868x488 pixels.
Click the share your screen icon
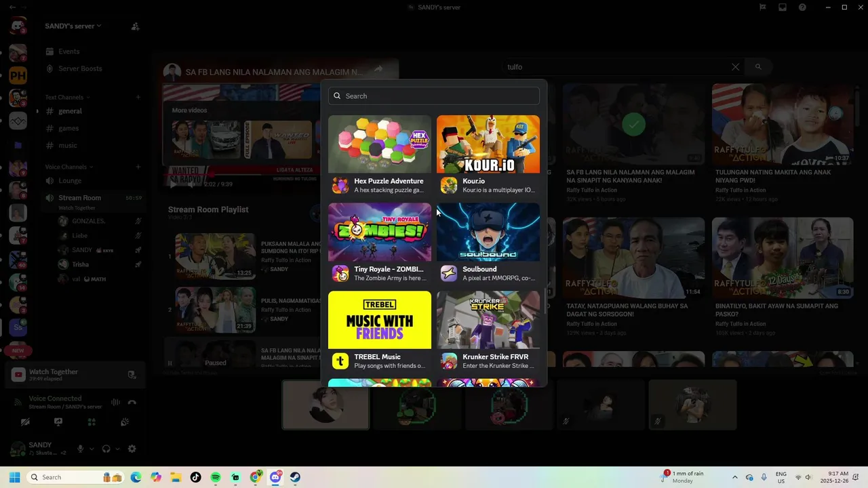(x=58, y=422)
